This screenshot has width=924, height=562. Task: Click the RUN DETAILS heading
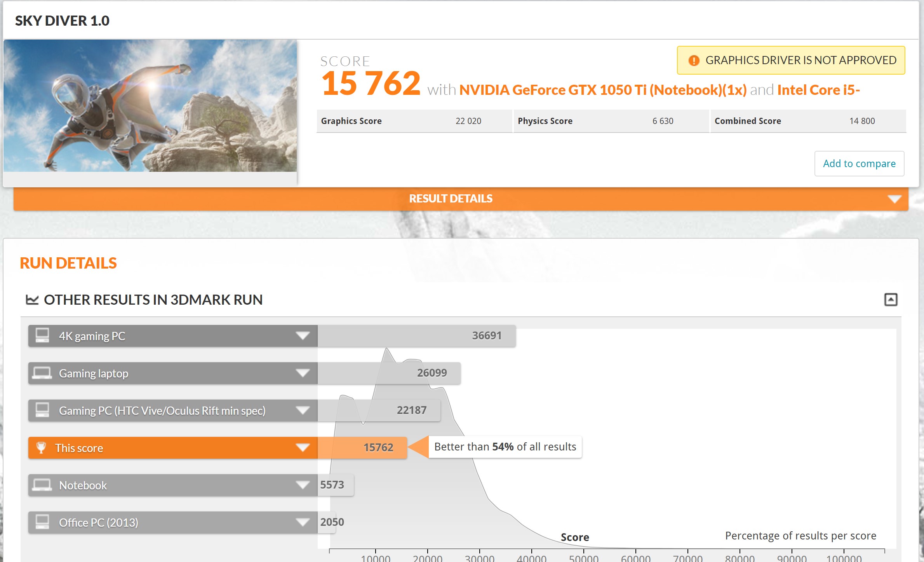tap(68, 263)
